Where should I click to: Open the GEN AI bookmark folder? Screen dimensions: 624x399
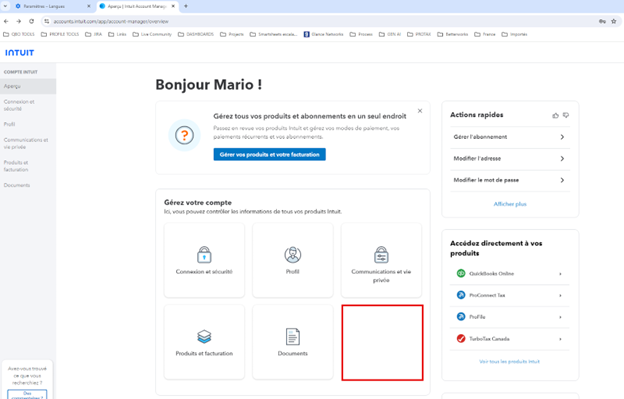pos(390,34)
